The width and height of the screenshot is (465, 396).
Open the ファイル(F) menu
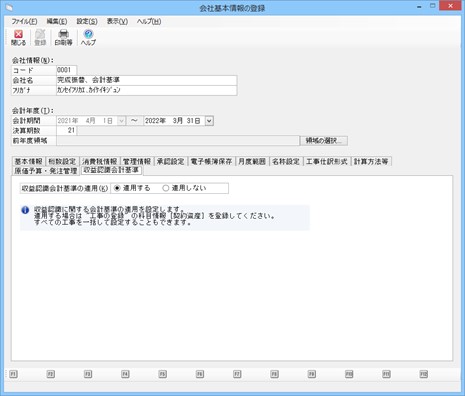[x=24, y=22]
